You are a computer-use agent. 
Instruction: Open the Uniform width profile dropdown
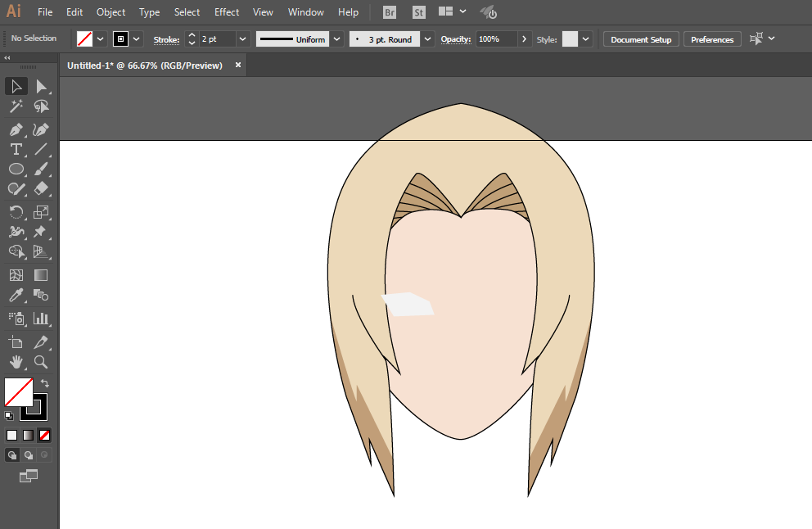337,38
